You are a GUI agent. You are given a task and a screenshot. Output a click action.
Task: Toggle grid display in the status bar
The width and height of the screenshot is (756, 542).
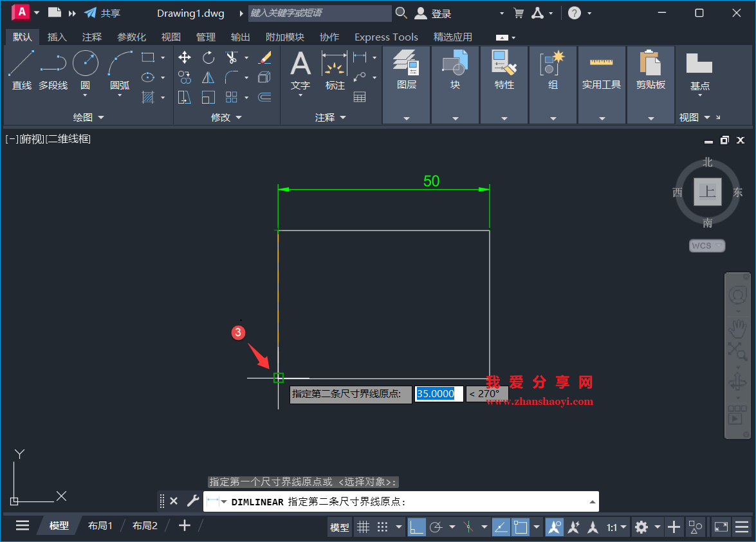pos(364,527)
